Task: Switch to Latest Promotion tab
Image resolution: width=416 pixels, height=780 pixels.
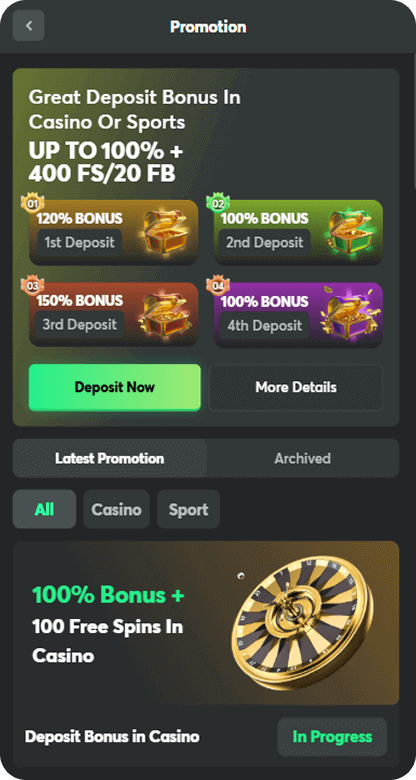Action: click(109, 458)
